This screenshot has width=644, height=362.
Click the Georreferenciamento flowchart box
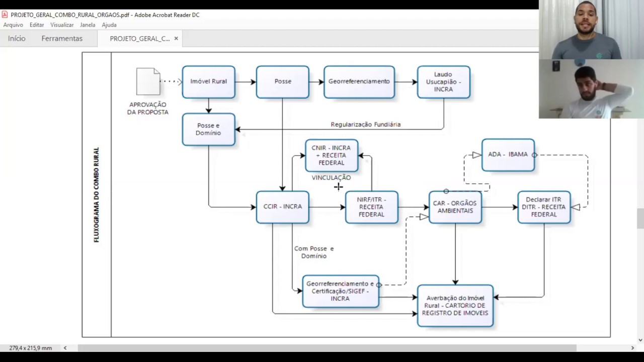[x=359, y=81]
